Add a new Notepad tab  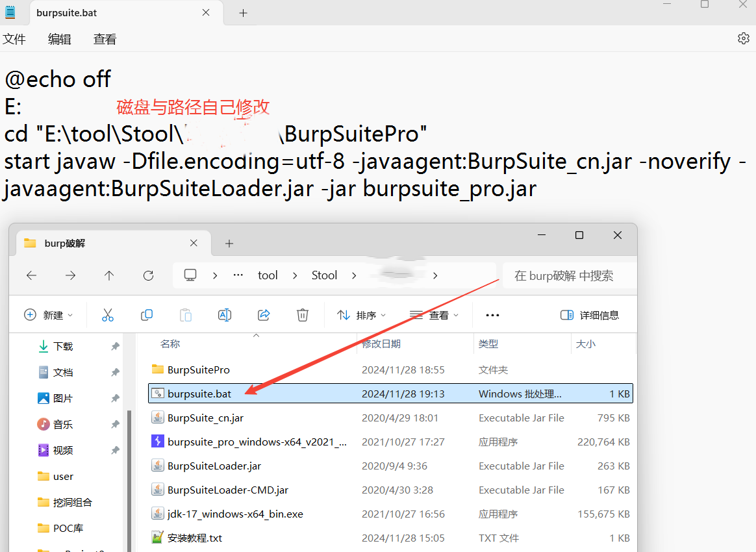point(243,13)
